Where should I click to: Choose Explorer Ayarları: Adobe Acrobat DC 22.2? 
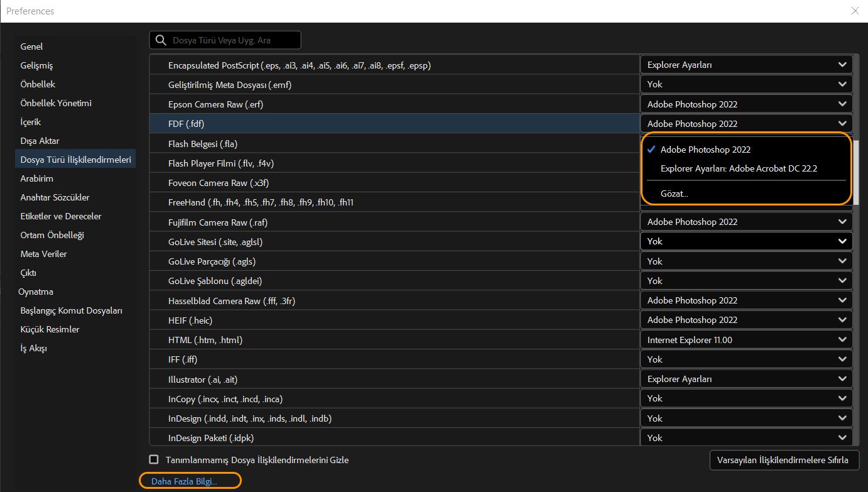pos(739,168)
